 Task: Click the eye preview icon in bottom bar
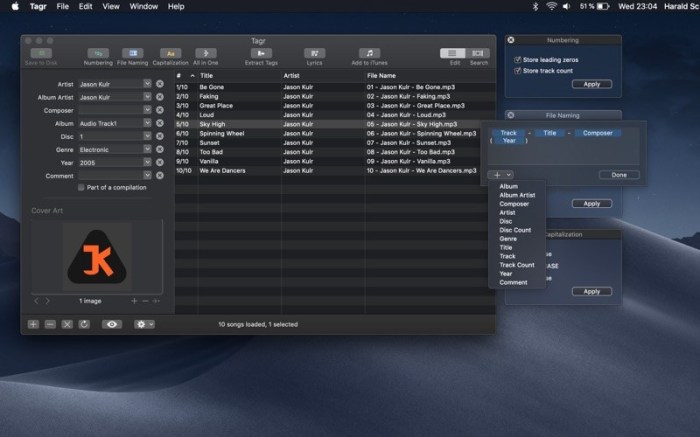click(x=112, y=324)
